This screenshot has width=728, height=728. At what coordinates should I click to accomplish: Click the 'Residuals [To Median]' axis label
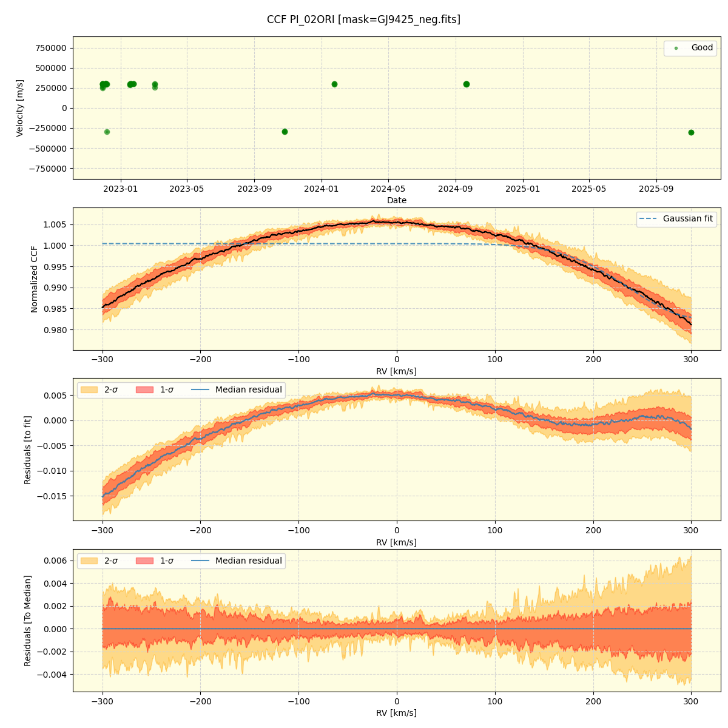click(27, 621)
